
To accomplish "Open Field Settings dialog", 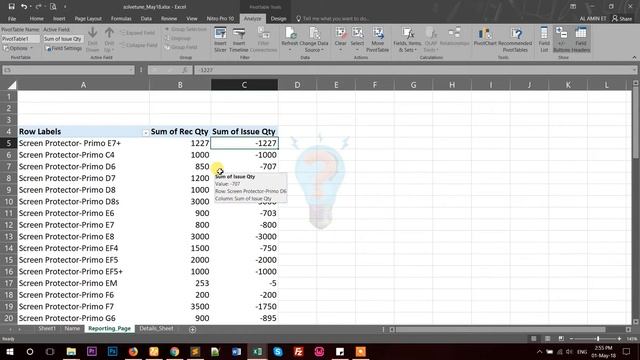I will (63, 48).
